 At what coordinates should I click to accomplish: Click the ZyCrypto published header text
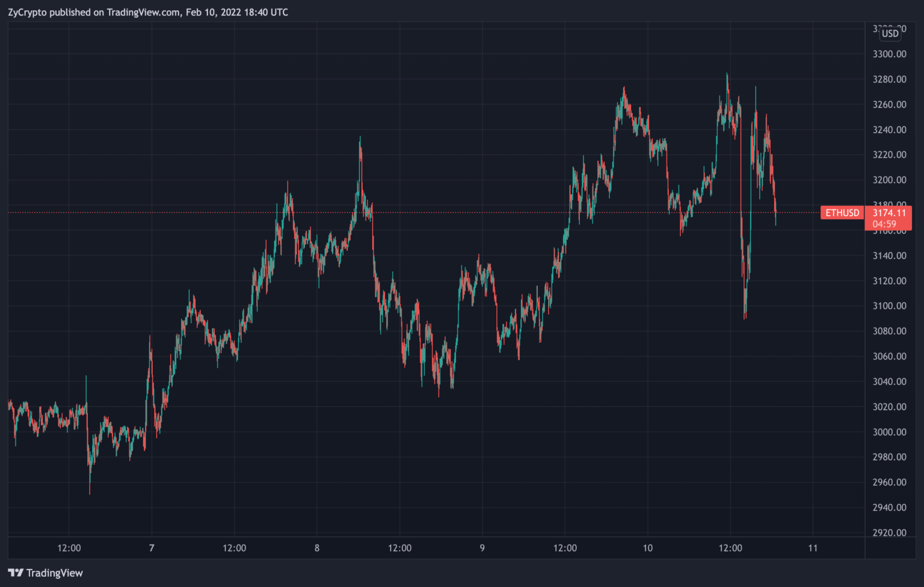pos(148,12)
